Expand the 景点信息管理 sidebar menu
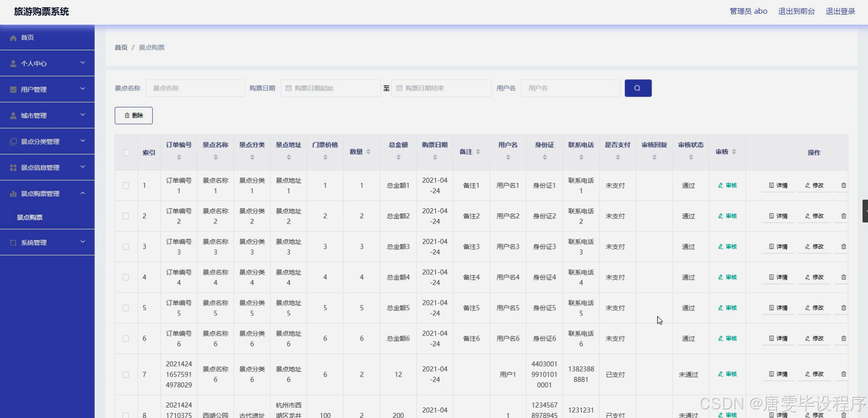The width and height of the screenshot is (868, 418). coord(47,167)
